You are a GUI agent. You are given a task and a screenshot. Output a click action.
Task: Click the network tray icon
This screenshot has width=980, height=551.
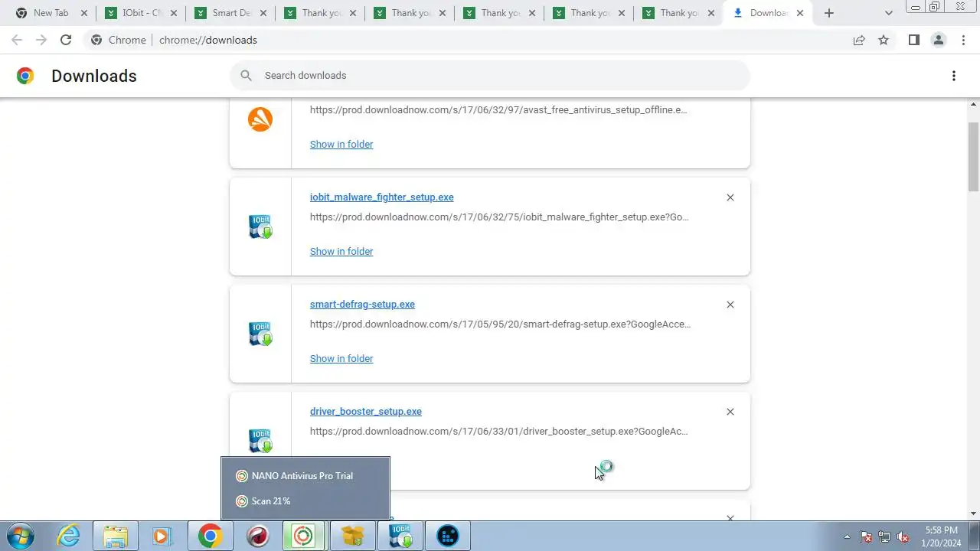[x=884, y=536]
